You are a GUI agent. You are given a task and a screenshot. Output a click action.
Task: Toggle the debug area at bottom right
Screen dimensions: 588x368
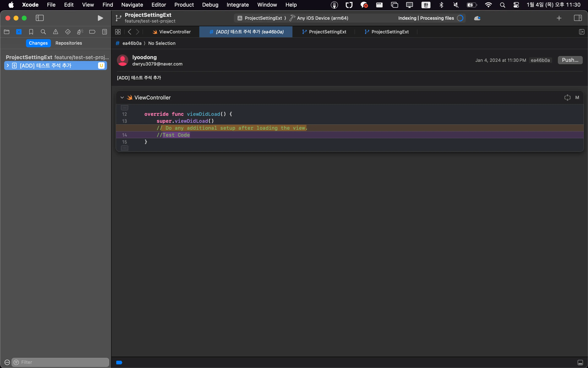(x=580, y=362)
